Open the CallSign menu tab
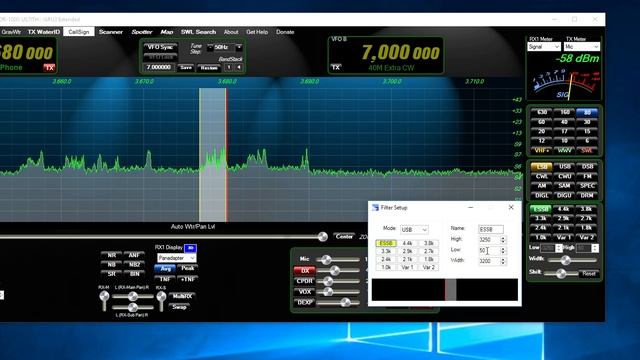 click(79, 32)
